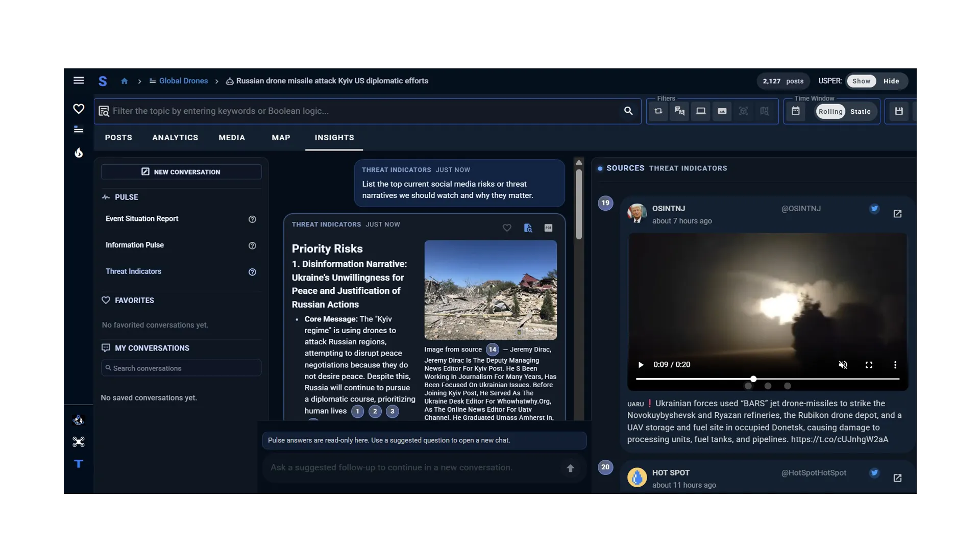Viewport: 980px width, 551px height.
Task: Open the MAP tab
Action: [x=281, y=138]
